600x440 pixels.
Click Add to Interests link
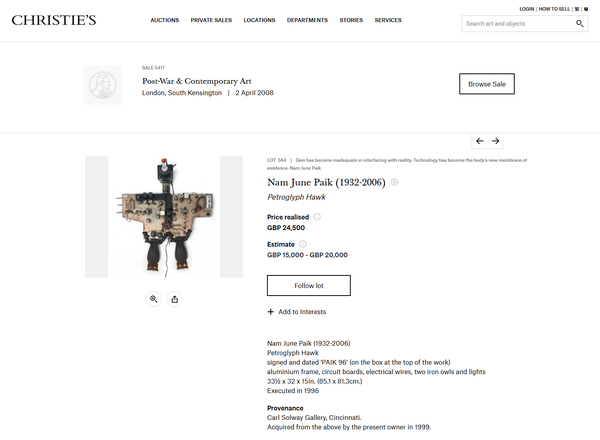[297, 312]
